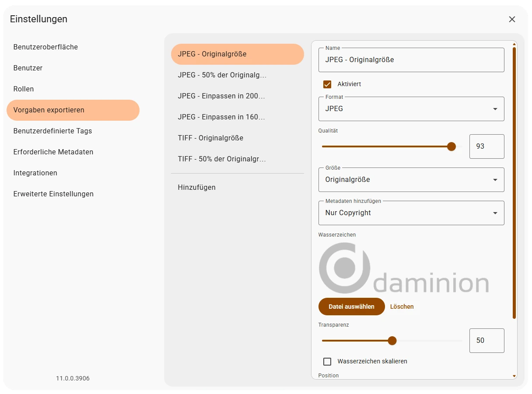Open the Integrationen section

[73, 173]
